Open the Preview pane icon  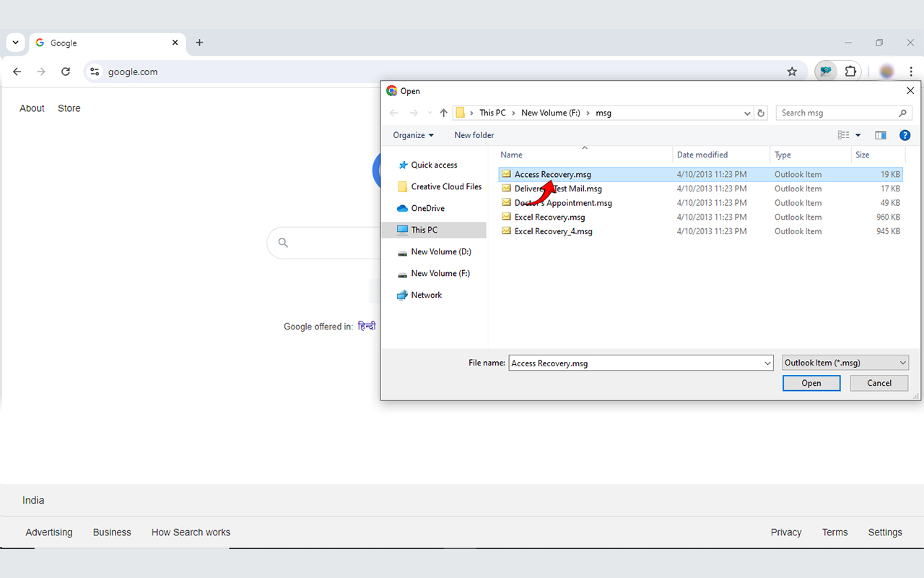tap(880, 135)
